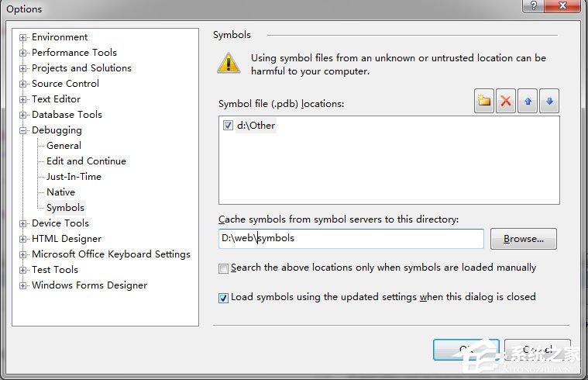The width and height of the screenshot is (588, 380).
Task: Enable search only when symbols loaded manually
Action: point(223,268)
